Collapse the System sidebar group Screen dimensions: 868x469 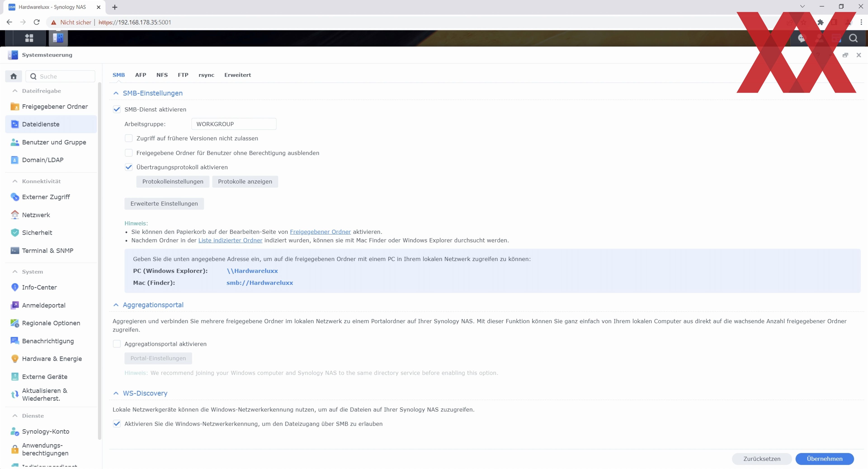[15, 272]
